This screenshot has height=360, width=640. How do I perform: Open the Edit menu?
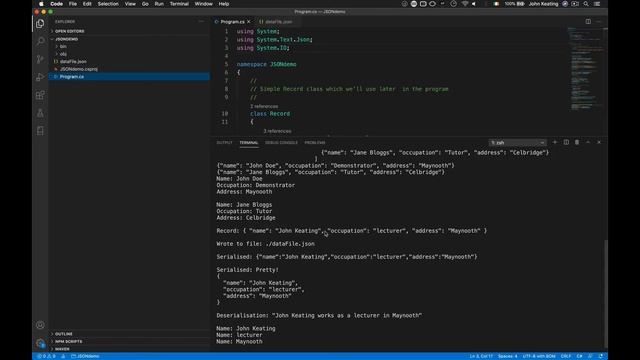(x=87, y=4)
